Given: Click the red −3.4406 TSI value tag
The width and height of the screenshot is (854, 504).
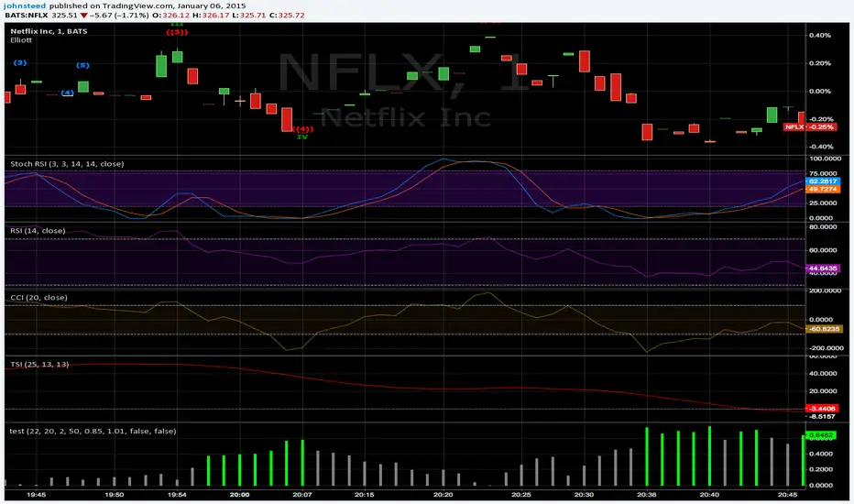Looking at the screenshot, I should pyautogui.click(x=821, y=409).
